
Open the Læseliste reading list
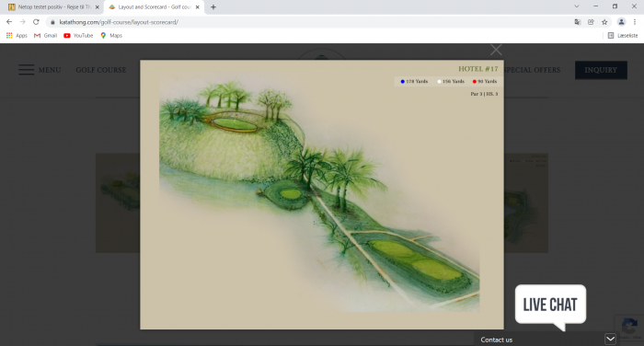click(623, 36)
